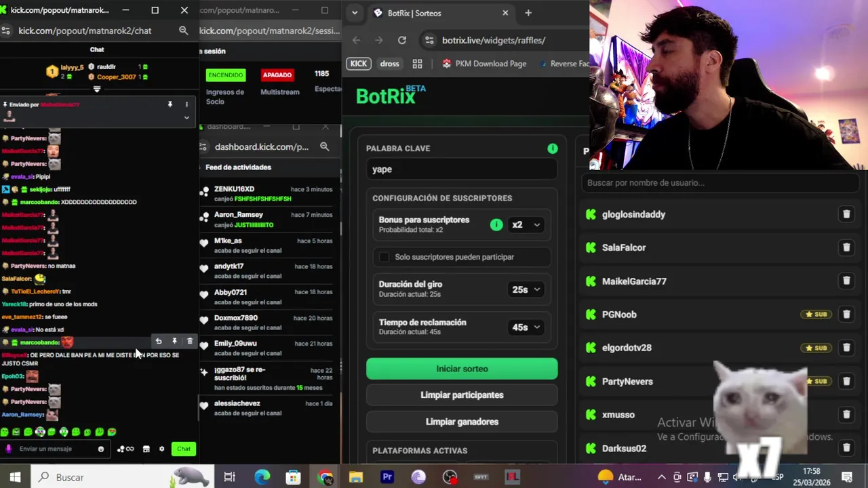Pin marcoobando's chat message
868x488 pixels.
(x=174, y=342)
